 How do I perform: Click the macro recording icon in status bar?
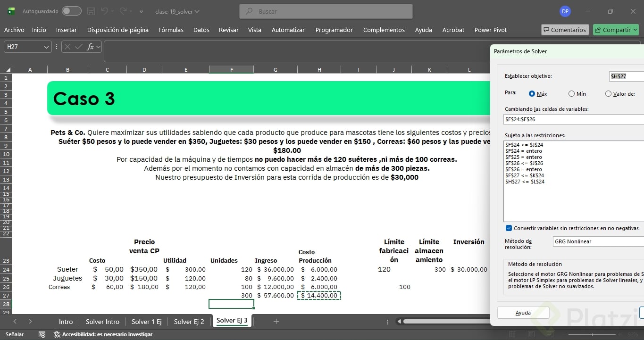click(42, 334)
